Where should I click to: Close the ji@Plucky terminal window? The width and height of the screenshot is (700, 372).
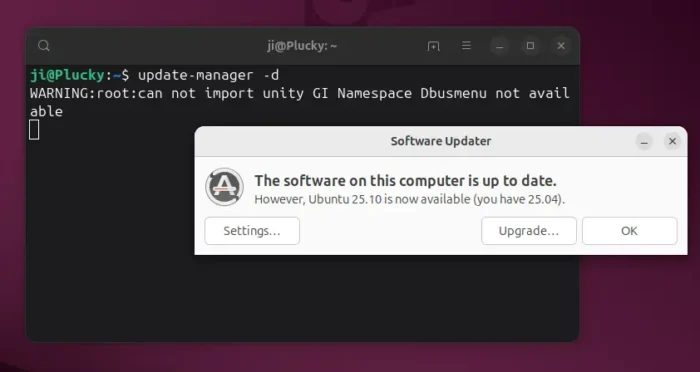click(561, 46)
